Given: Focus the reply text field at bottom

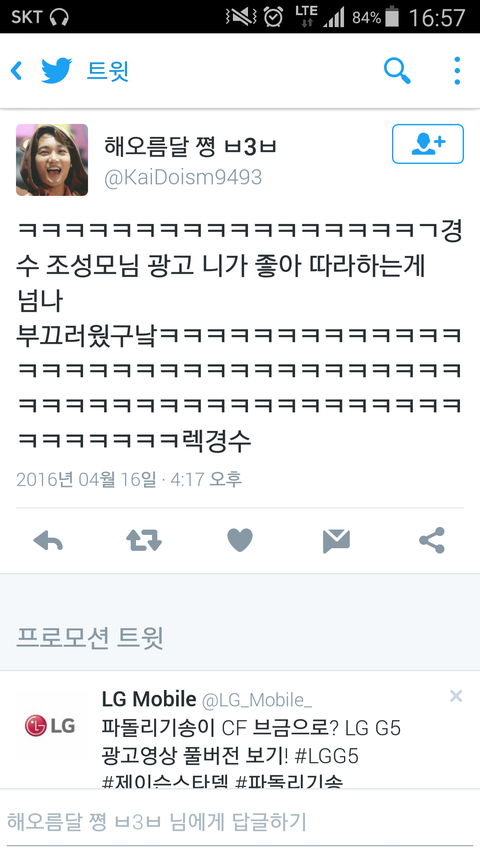Looking at the screenshot, I should [x=240, y=821].
